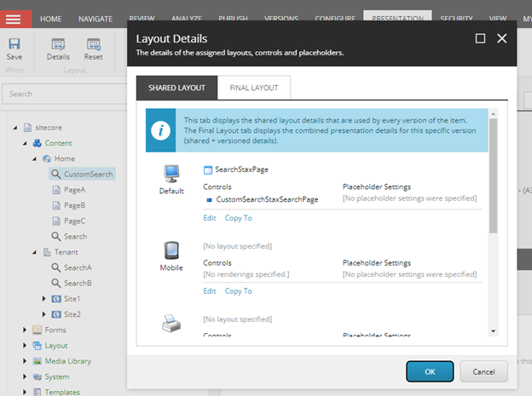Viewport: 532px width, 396px height.
Task: Click the Site2 item icon
Action: click(x=56, y=314)
